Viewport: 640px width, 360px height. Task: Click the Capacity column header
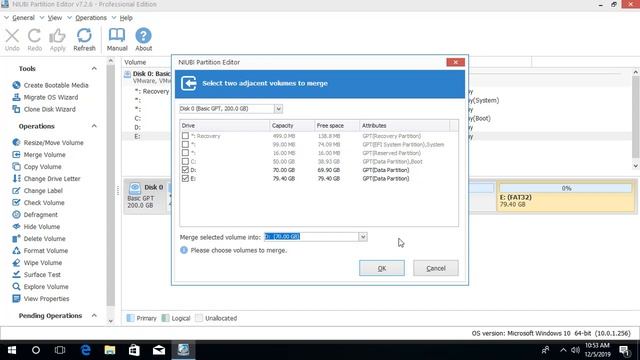(292, 126)
